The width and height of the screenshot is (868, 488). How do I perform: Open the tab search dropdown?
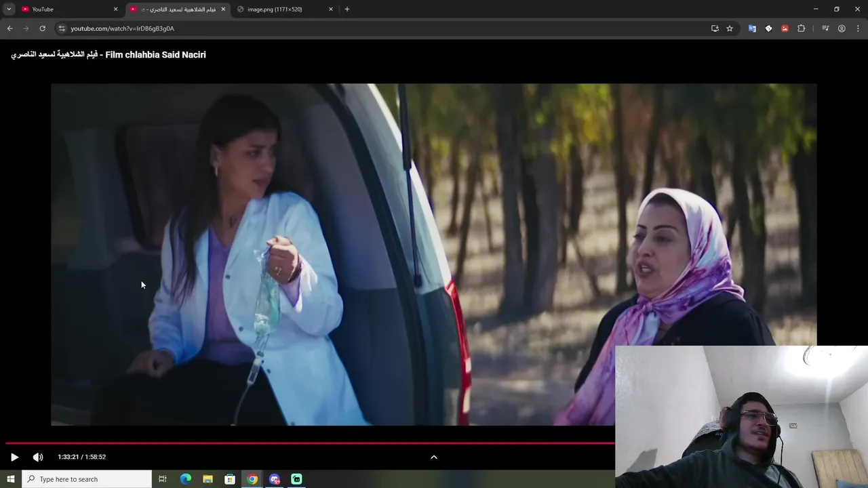point(8,9)
